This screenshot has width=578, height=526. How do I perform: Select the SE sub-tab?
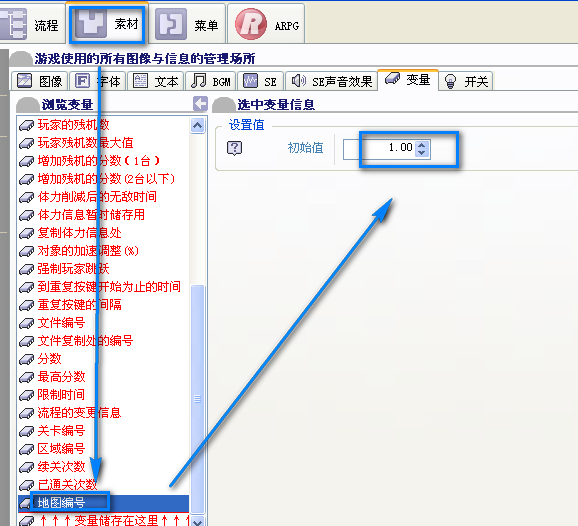coord(261,81)
